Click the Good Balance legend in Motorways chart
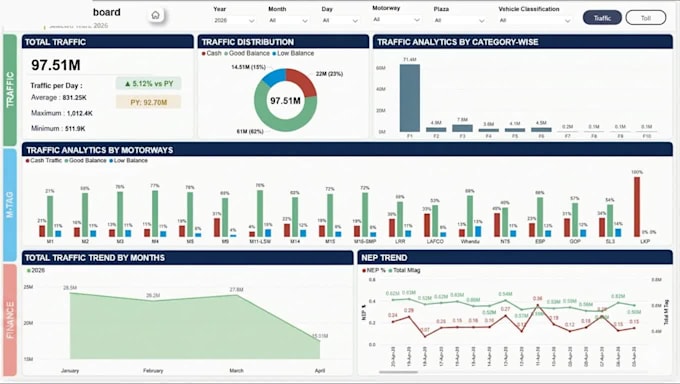 tap(85, 161)
